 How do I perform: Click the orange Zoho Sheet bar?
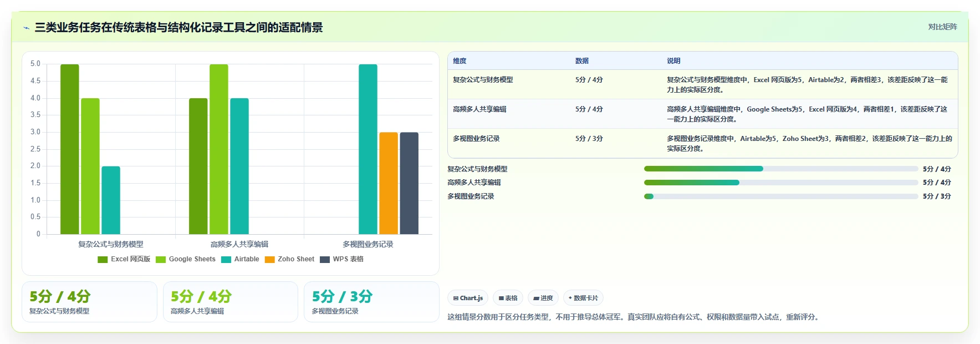389,183
